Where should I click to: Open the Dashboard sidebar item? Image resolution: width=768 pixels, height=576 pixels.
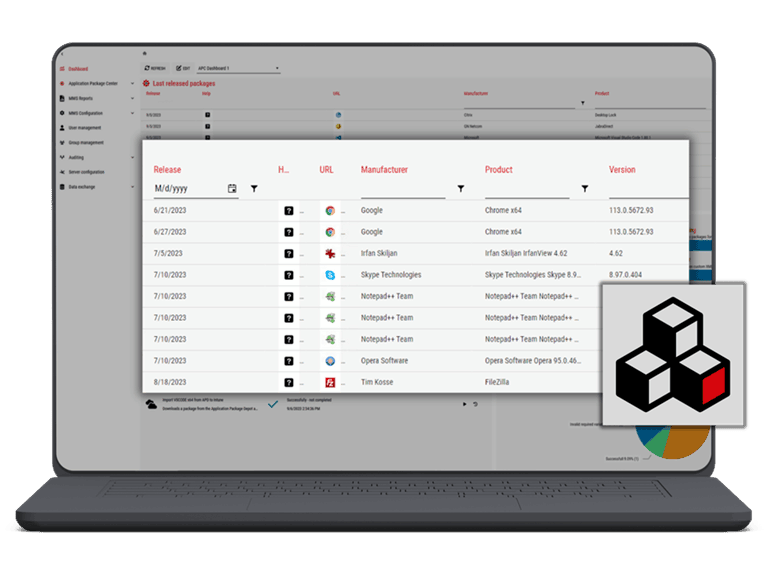74,69
